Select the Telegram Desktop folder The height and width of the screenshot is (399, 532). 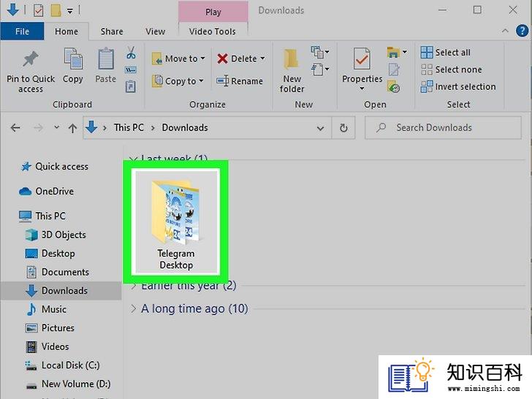175,222
